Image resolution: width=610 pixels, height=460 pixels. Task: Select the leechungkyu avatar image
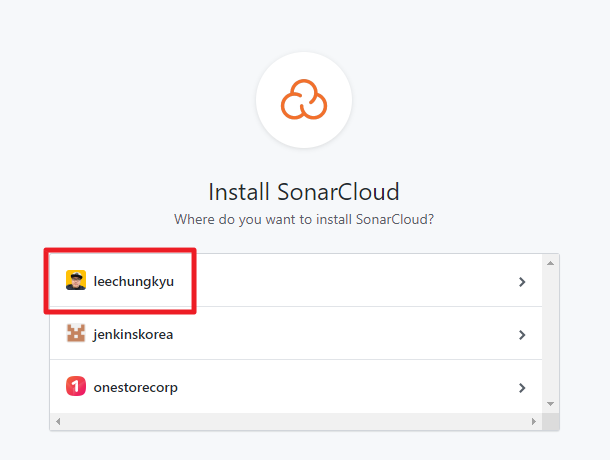pos(76,280)
